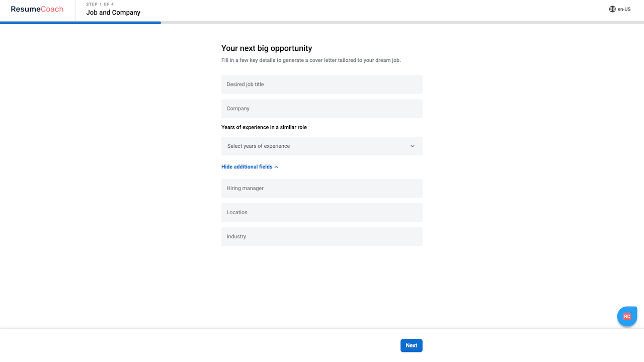Focus the Desired job title field
The width and height of the screenshot is (644, 362).
(x=321, y=84)
